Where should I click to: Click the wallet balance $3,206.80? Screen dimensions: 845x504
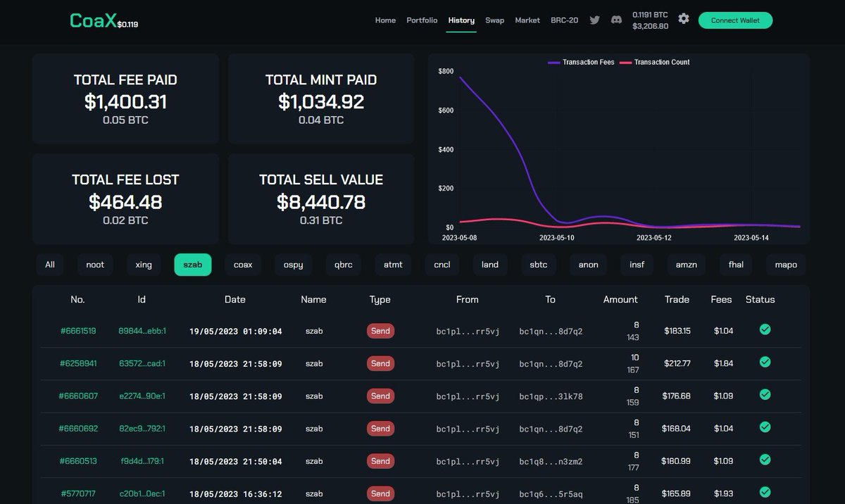pyautogui.click(x=650, y=26)
